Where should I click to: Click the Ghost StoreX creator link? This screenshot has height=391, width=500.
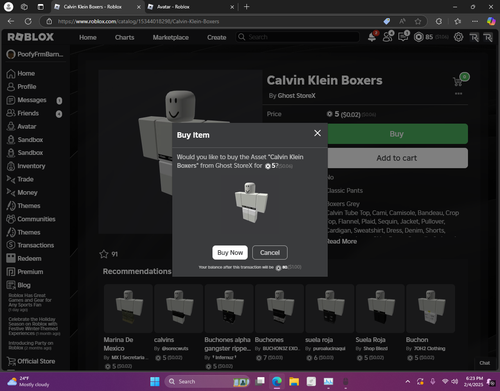click(x=296, y=96)
